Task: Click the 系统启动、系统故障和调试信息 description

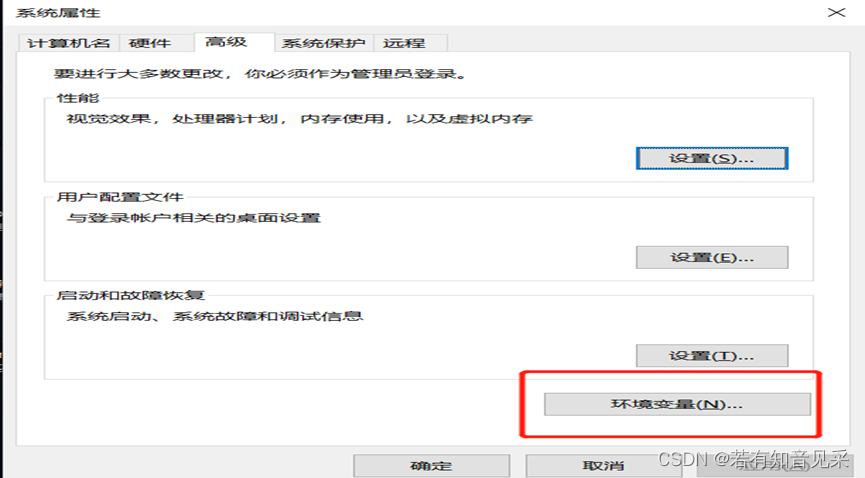Action: (x=215, y=316)
